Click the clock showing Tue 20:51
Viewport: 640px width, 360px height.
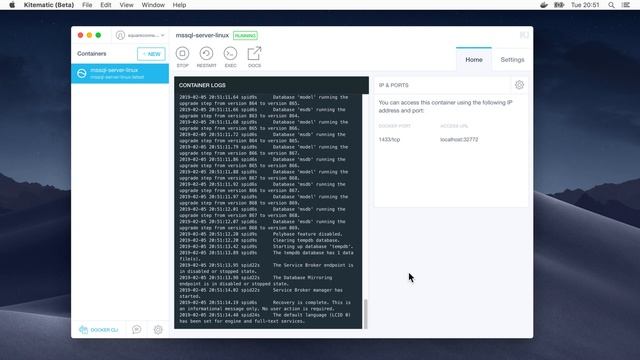coord(585,5)
